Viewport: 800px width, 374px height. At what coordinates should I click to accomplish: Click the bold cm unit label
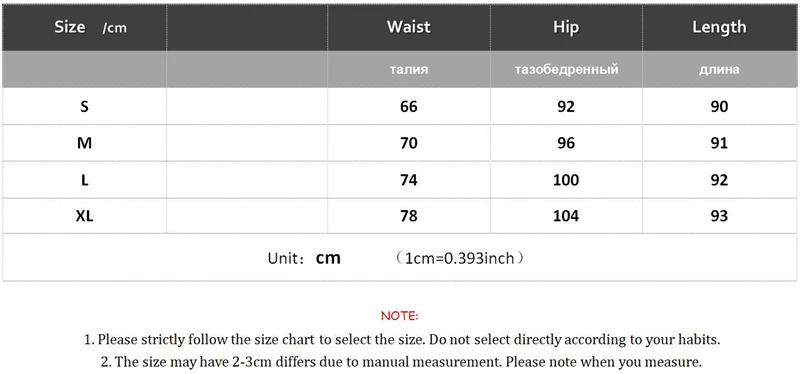coord(328,258)
